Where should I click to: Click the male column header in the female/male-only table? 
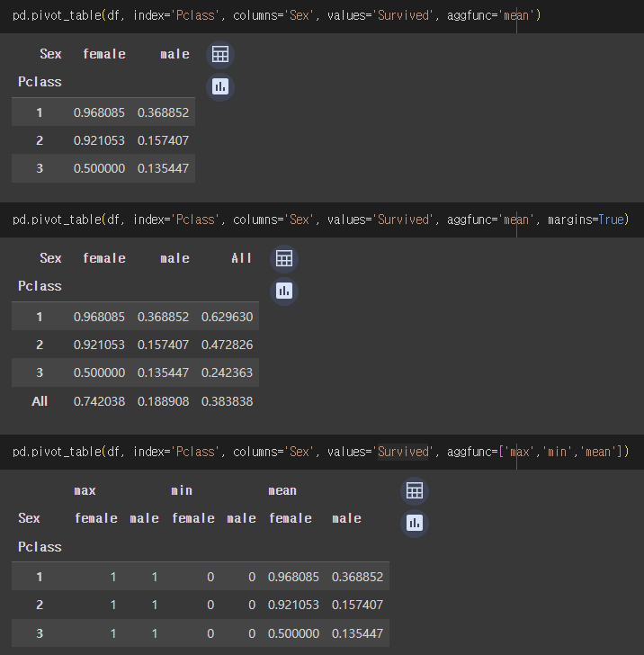pyautogui.click(x=174, y=54)
